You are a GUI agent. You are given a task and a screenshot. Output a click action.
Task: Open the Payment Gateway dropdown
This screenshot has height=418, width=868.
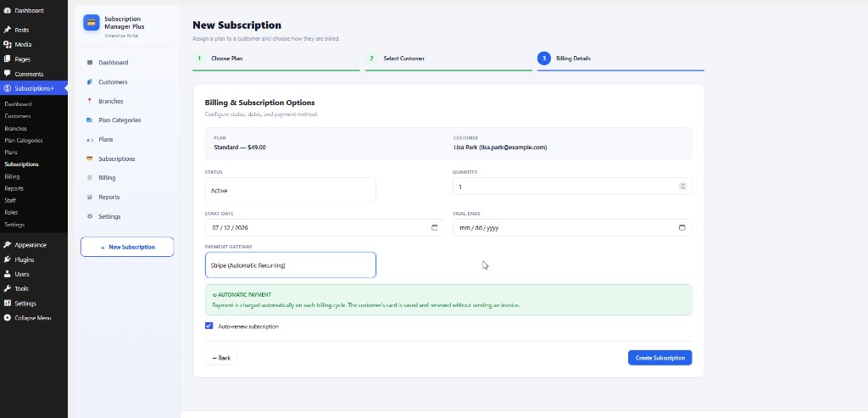point(290,265)
